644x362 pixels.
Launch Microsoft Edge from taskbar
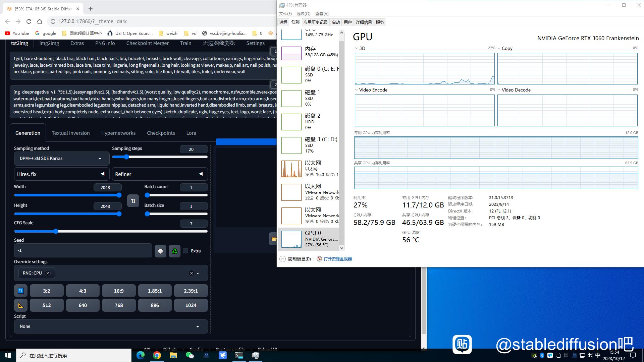140,355
